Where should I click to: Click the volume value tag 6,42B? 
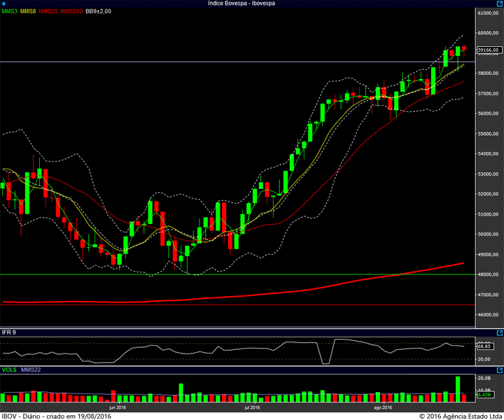(x=484, y=394)
